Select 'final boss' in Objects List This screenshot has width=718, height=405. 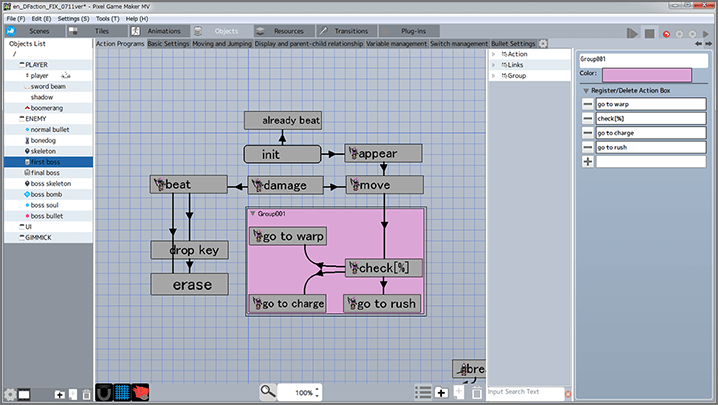pyautogui.click(x=47, y=173)
